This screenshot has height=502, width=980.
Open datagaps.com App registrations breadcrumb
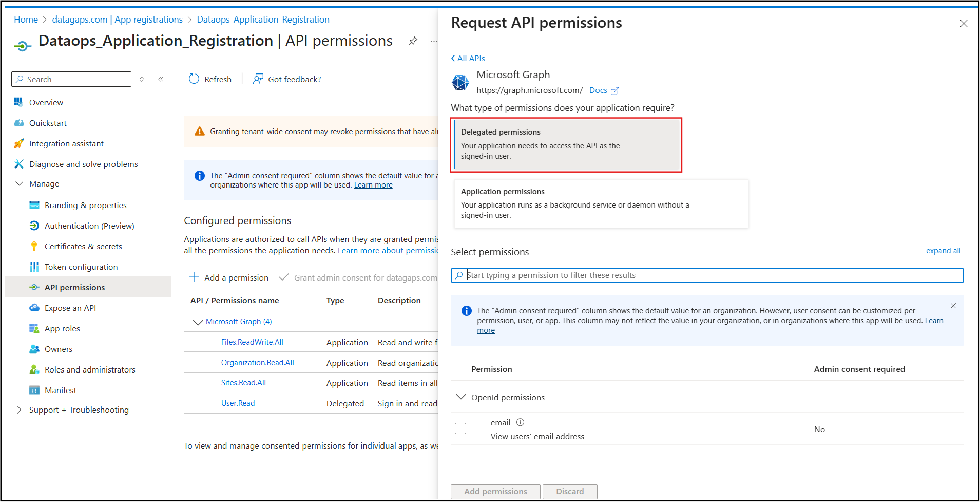[118, 20]
